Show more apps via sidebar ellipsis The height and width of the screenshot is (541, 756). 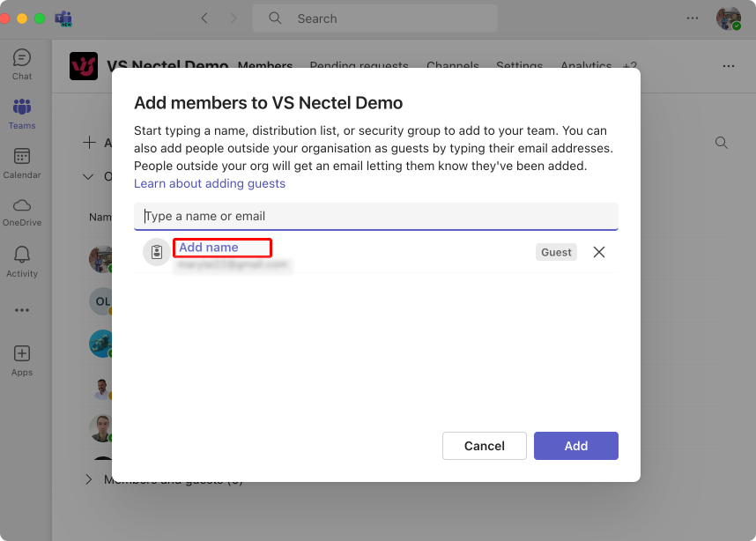click(22, 310)
